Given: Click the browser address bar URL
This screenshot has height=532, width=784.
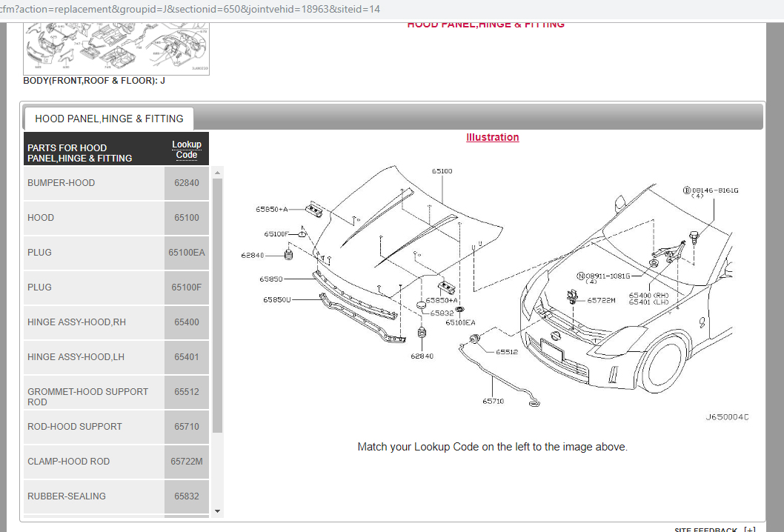Looking at the screenshot, I should tap(190, 9).
